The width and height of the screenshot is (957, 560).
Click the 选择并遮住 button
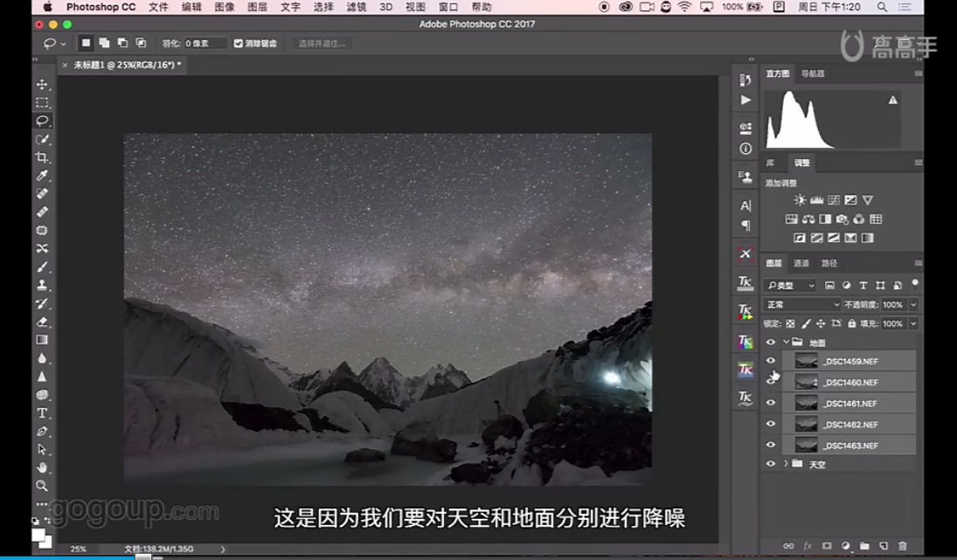322,44
